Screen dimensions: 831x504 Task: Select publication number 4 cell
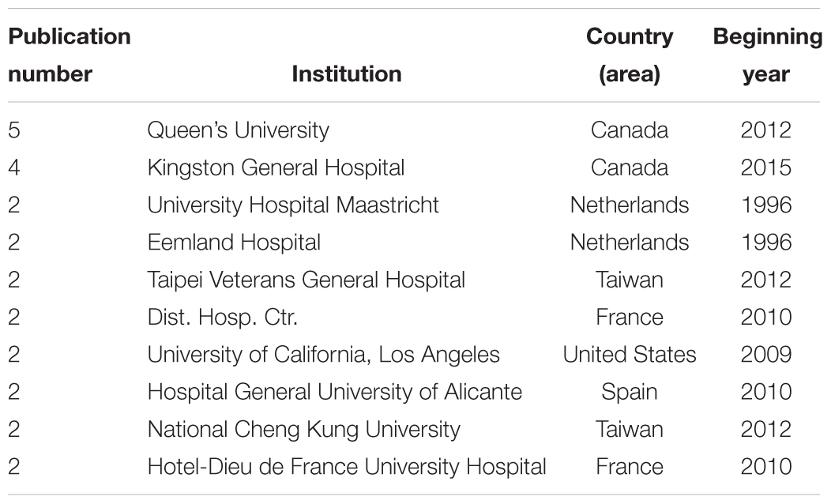[14, 168]
